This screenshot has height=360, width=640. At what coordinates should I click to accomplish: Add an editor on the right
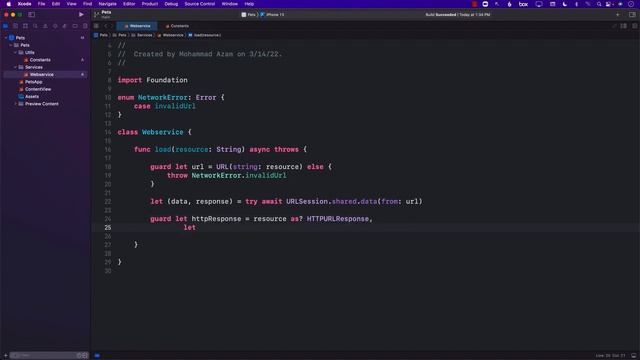click(634, 26)
